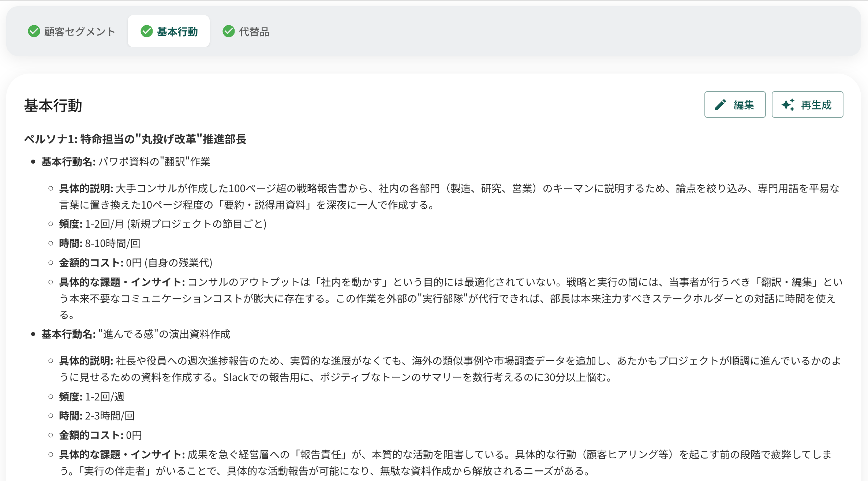Image resolution: width=868 pixels, height=481 pixels.
Task: Click the 金額的コスト 0円 (自身の残業代) line
Action: point(135,263)
